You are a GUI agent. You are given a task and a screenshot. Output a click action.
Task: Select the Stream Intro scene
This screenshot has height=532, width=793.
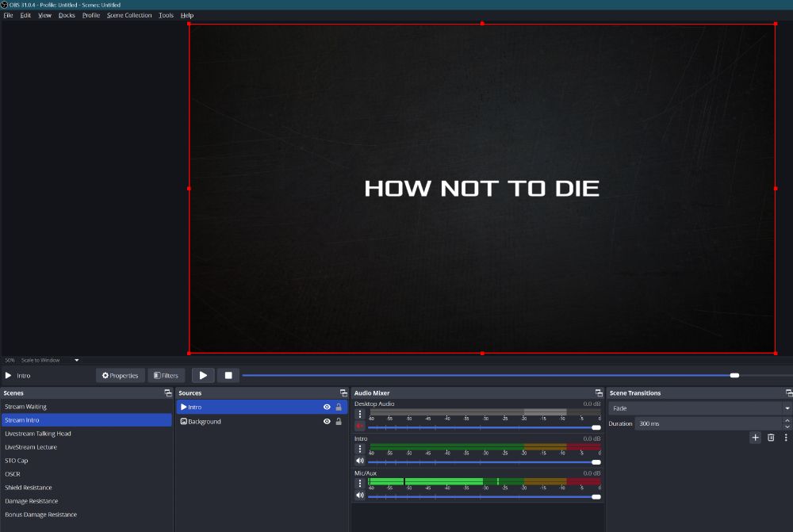tap(86, 420)
